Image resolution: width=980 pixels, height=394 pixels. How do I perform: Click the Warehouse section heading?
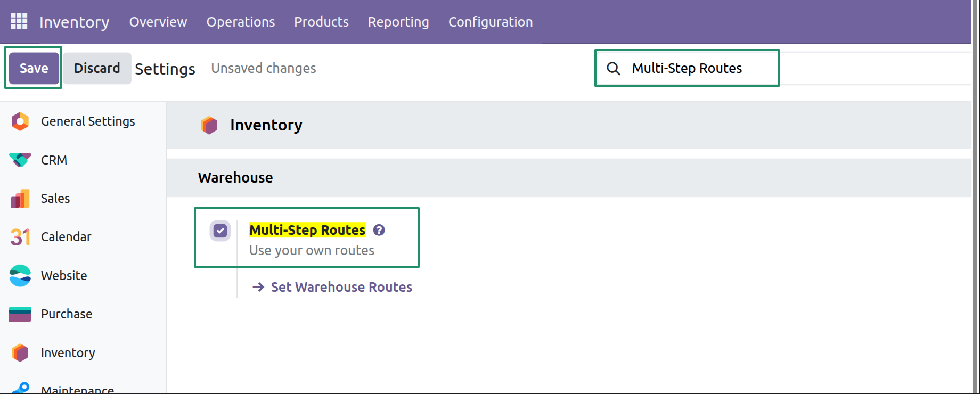click(235, 177)
